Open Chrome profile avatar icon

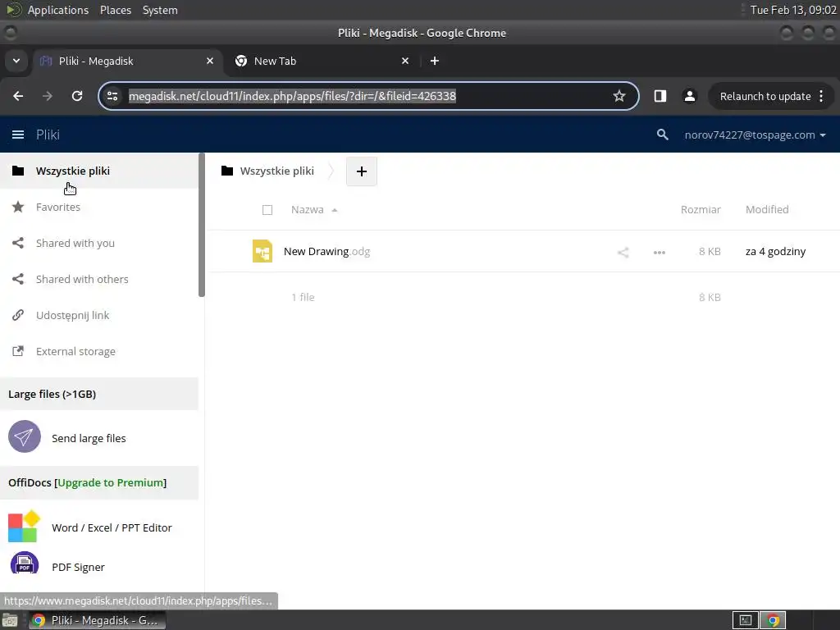point(689,96)
